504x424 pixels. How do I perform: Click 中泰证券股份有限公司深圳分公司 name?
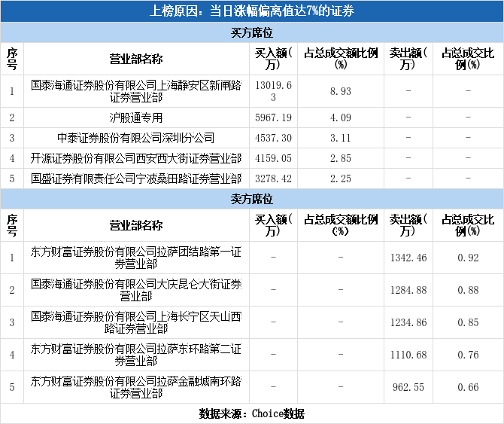[136, 138]
